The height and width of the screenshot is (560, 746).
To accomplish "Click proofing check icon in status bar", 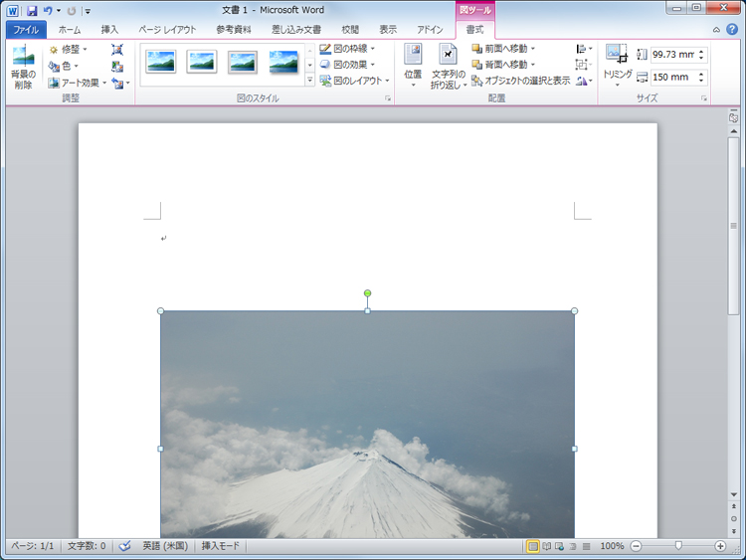I will click(124, 546).
